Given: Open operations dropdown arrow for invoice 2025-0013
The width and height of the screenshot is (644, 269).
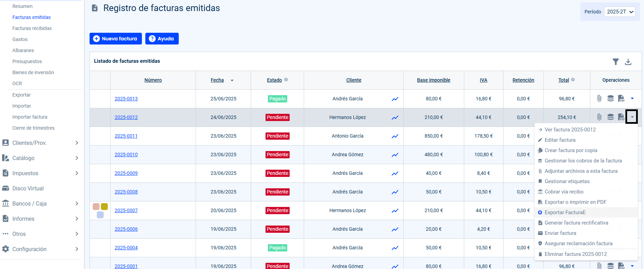Looking at the screenshot, I should click(632, 99).
